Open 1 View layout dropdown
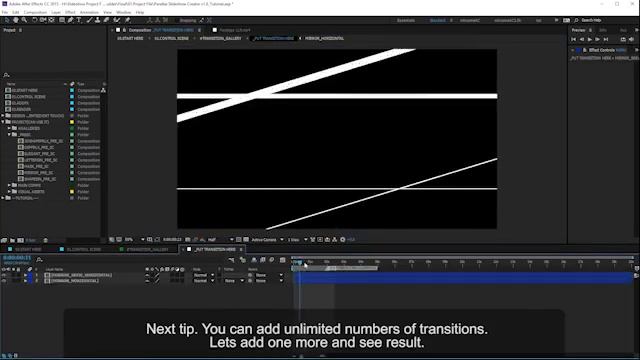This screenshot has width=640, height=360. pyautogui.click(x=298, y=240)
